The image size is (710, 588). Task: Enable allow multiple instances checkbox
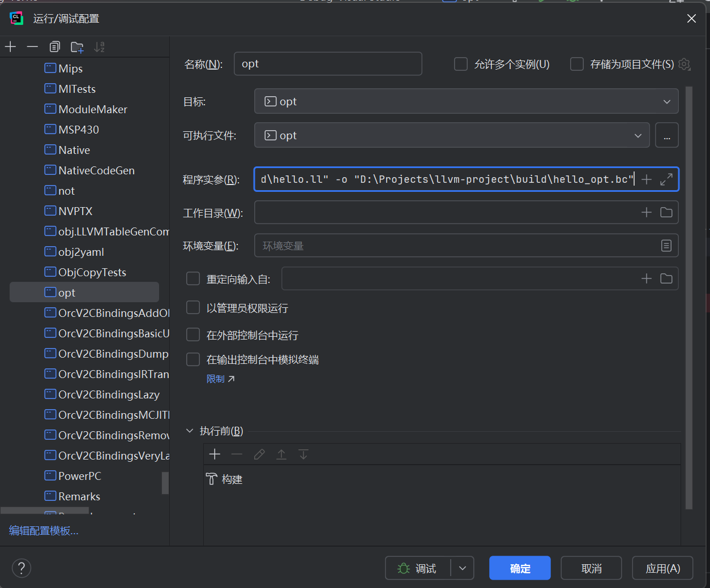coord(461,64)
